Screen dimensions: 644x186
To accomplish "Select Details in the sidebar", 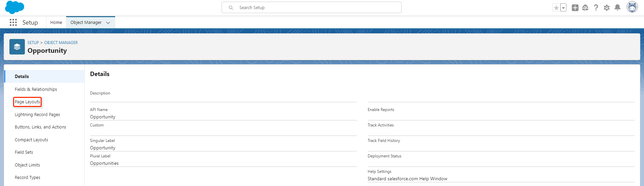I will (x=44, y=76).
